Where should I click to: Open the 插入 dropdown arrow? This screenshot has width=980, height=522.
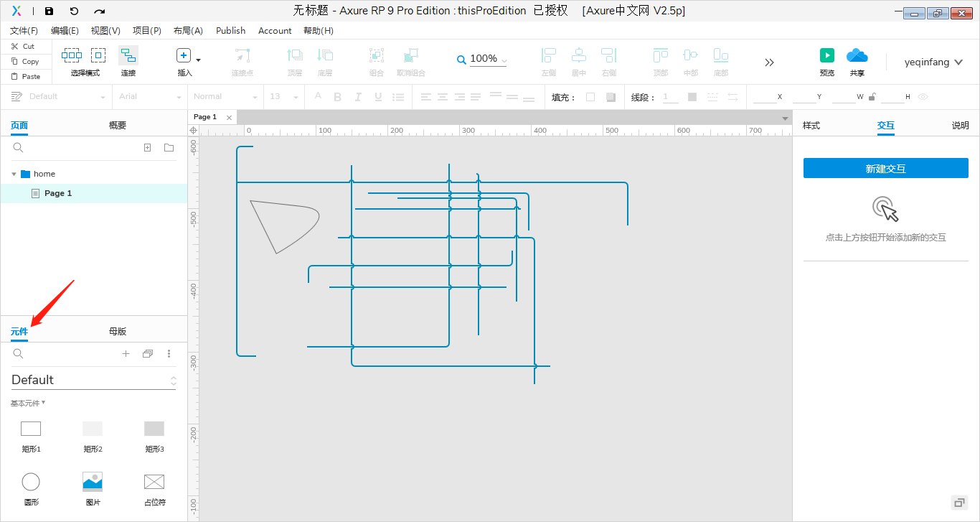point(198,60)
